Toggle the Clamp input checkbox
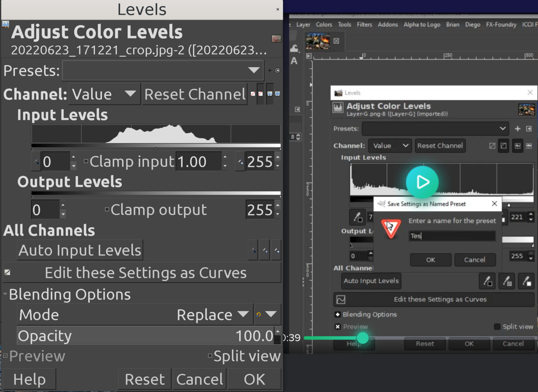538x392 pixels. (86, 161)
